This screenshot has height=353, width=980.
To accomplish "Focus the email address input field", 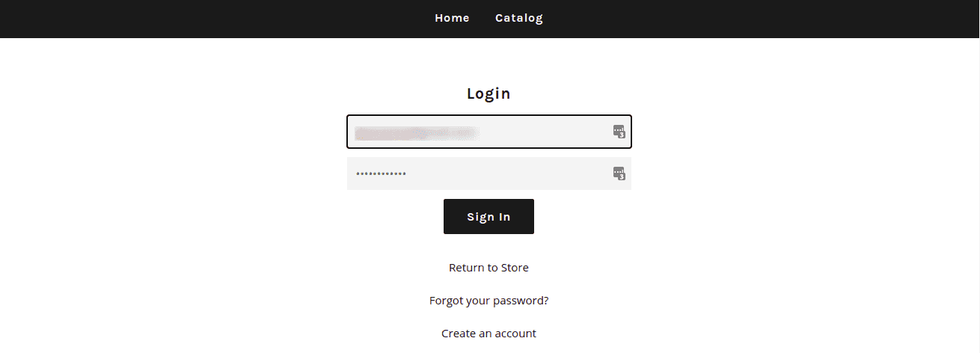I will coord(539,132).
